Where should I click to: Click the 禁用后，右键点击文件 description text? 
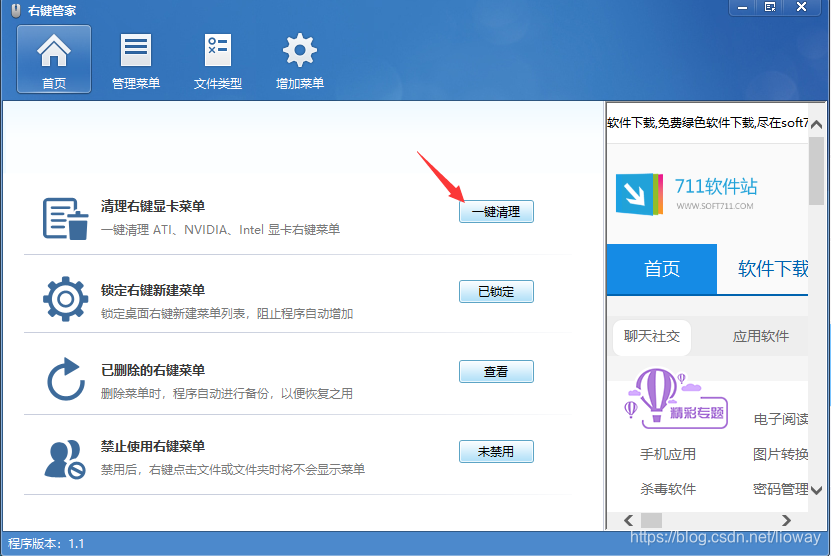click(233, 470)
